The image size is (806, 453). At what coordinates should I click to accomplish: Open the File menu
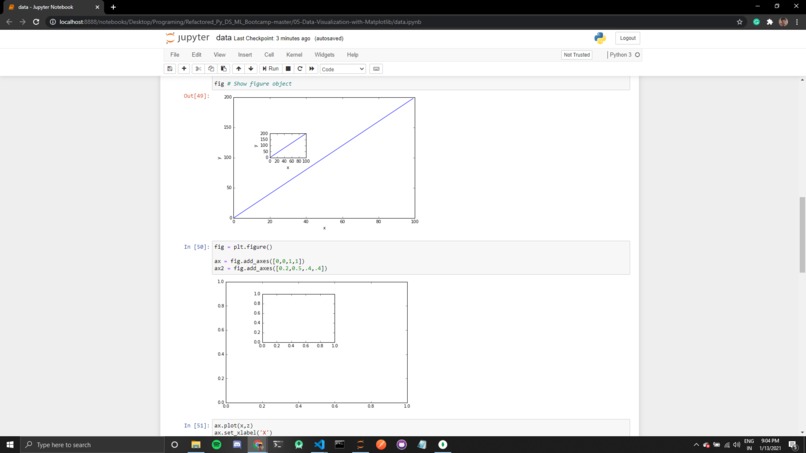175,55
